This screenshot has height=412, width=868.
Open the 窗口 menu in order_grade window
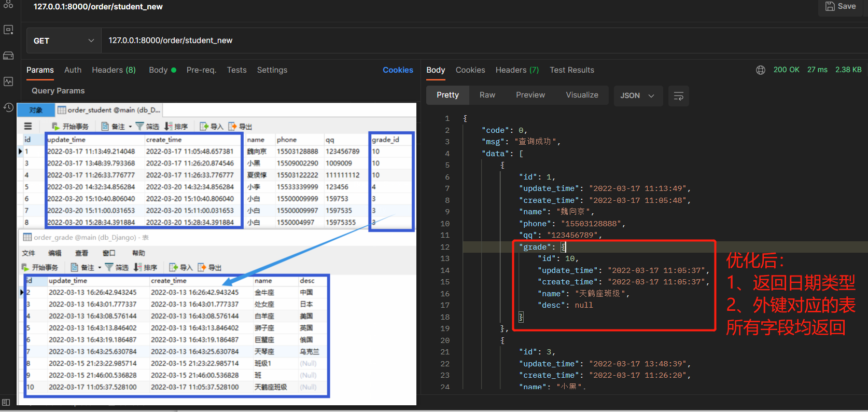coord(109,253)
